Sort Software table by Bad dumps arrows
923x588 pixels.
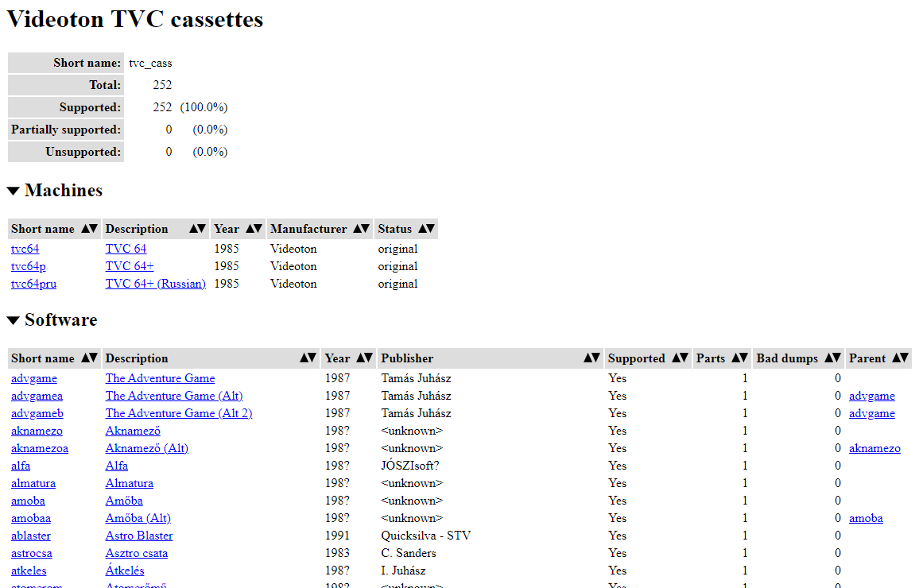(833, 358)
